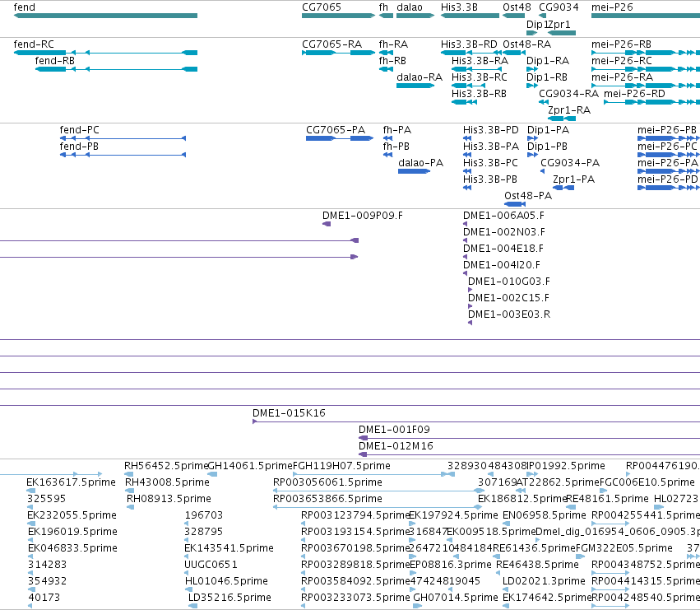Open protein fh-PB label

pos(396,147)
